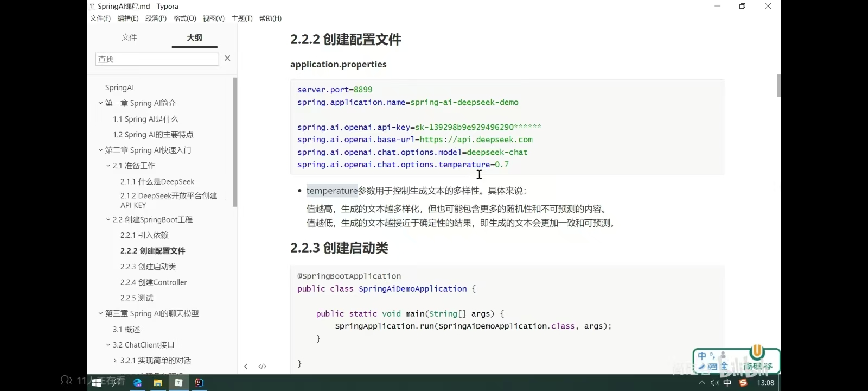Select outline item 2.2.2 创建配置文件
Image resolution: width=868 pixels, height=391 pixels.
click(x=153, y=251)
